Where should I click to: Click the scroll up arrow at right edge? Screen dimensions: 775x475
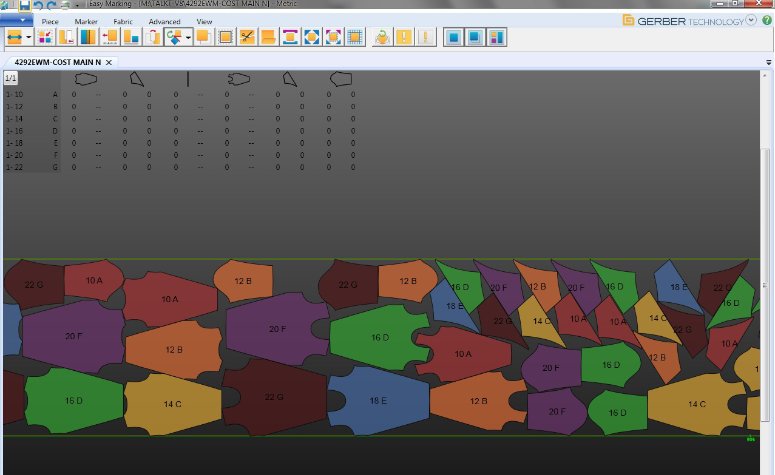(x=765, y=76)
